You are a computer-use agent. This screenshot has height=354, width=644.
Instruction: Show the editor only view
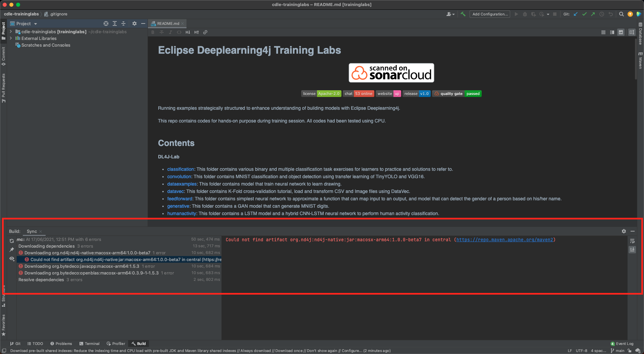click(x=603, y=32)
